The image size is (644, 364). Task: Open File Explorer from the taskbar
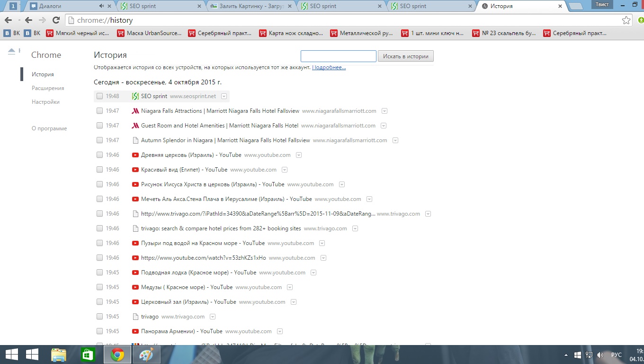pyautogui.click(x=59, y=355)
